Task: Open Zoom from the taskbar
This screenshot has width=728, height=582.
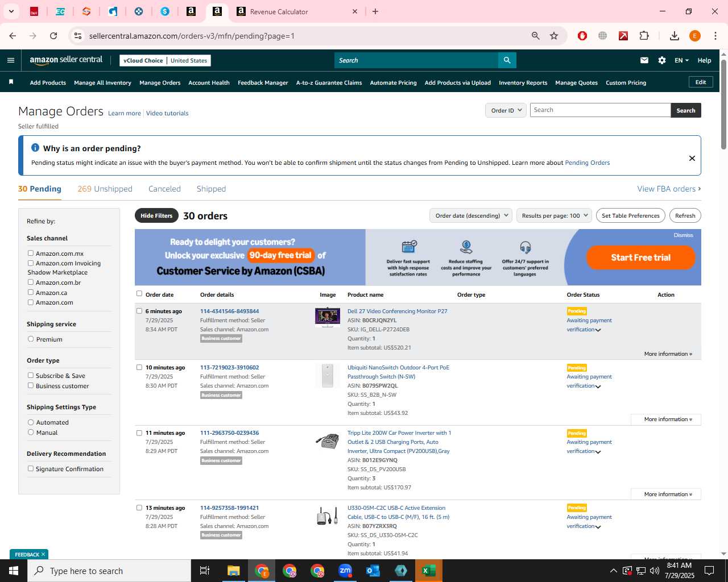Action: pos(345,571)
